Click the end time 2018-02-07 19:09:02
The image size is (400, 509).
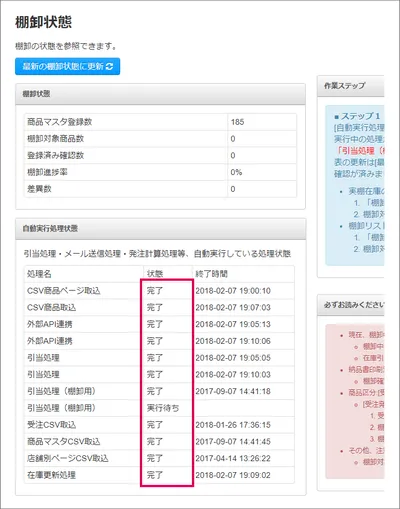pos(233,475)
